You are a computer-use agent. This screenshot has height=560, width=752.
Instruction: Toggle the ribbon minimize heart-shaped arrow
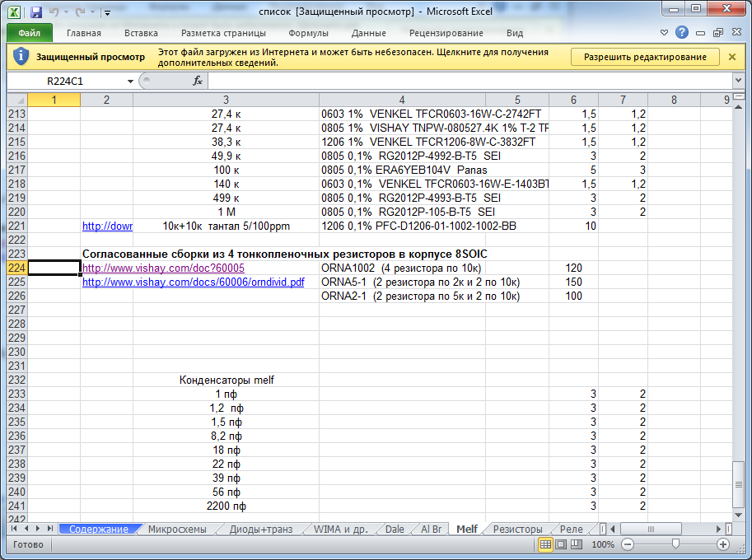pyautogui.click(x=664, y=33)
